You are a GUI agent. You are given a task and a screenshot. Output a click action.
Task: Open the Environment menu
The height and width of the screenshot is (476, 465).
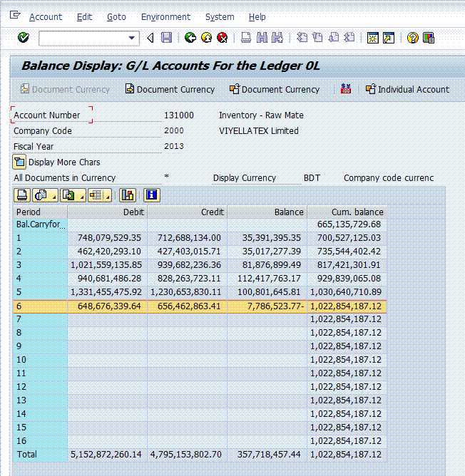click(165, 17)
